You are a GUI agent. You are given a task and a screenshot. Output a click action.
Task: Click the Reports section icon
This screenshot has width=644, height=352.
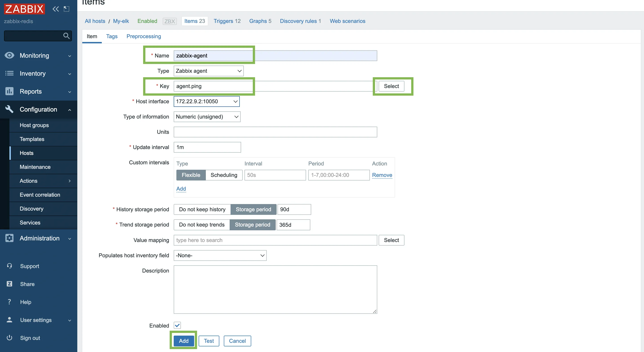click(x=9, y=91)
